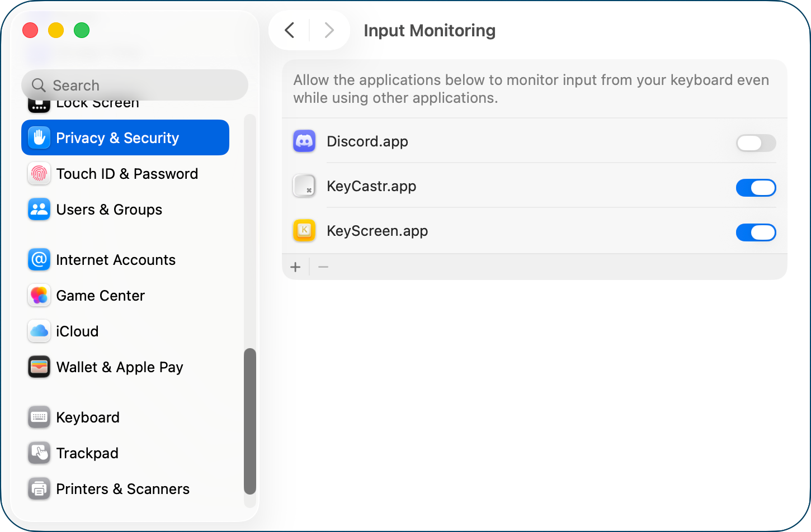Select Users & Groups in sidebar
811x532 pixels.
pyautogui.click(x=125, y=209)
